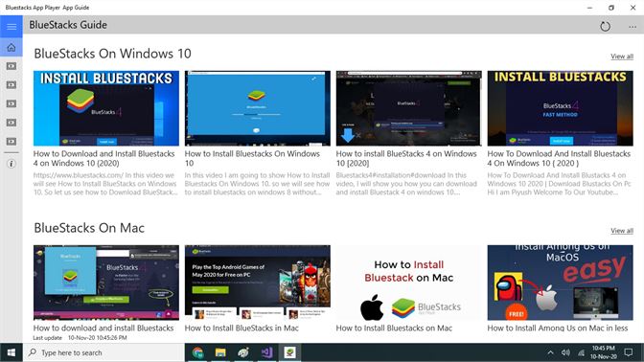Open dark thumbnail with blue down arrow
The image size is (644, 362).
pyautogui.click(x=408, y=108)
